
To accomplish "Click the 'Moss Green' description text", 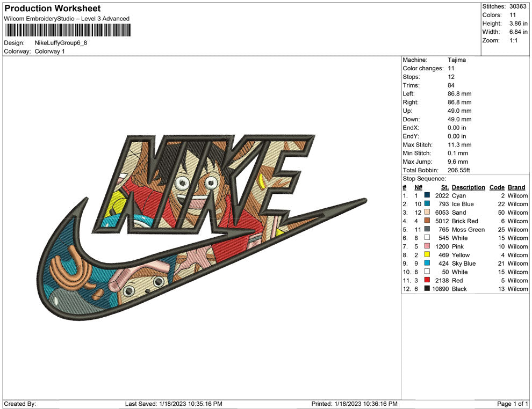I will pos(468,229).
